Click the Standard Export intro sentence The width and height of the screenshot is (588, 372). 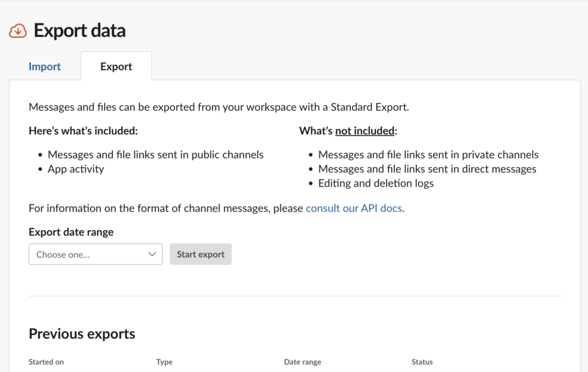(219, 107)
